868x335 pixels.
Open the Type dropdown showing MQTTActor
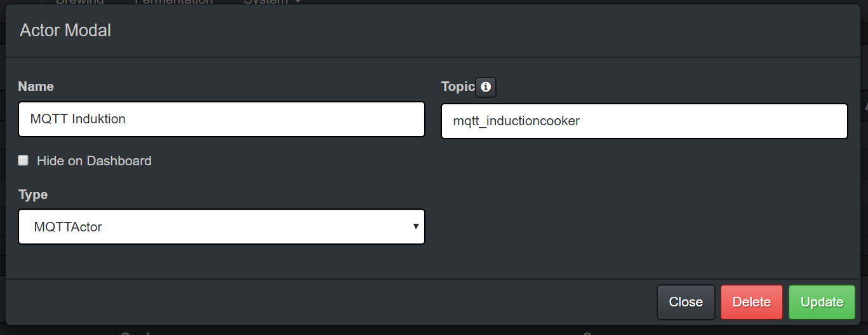(x=221, y=227)
